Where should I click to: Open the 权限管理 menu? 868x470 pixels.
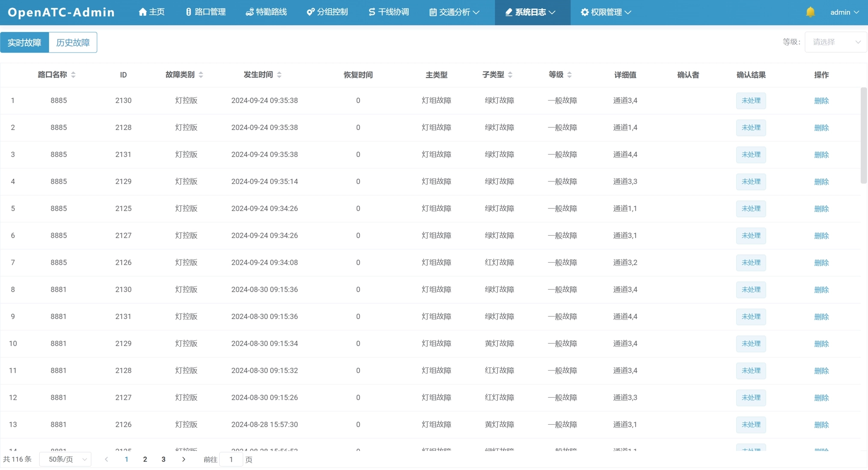(606, 12)
